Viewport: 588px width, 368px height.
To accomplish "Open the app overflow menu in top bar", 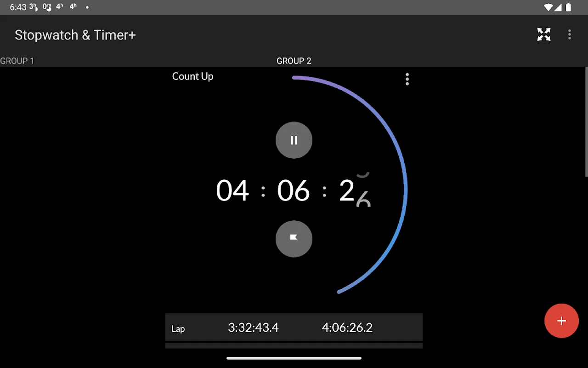I will coord(570,34).
